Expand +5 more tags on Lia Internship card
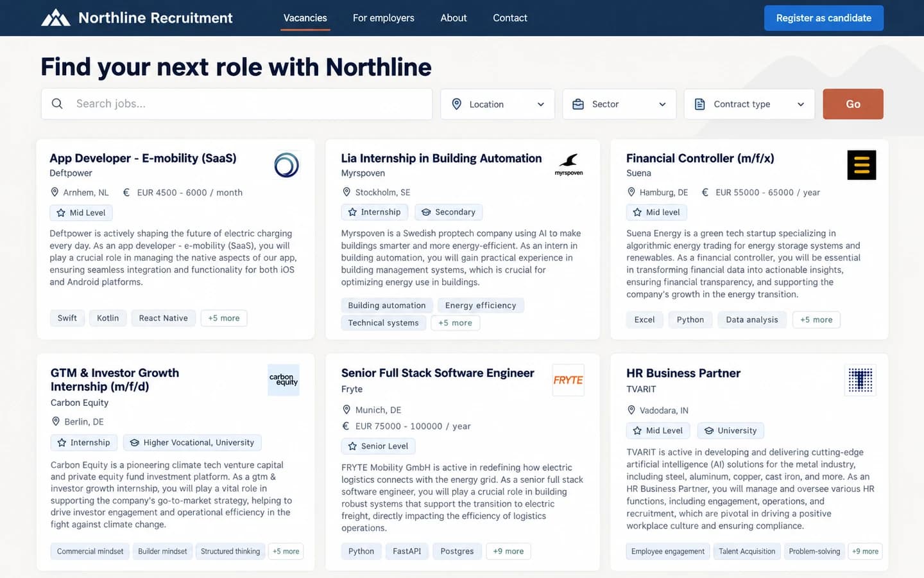This screenshot has height=578, width=924. (455, 323)
